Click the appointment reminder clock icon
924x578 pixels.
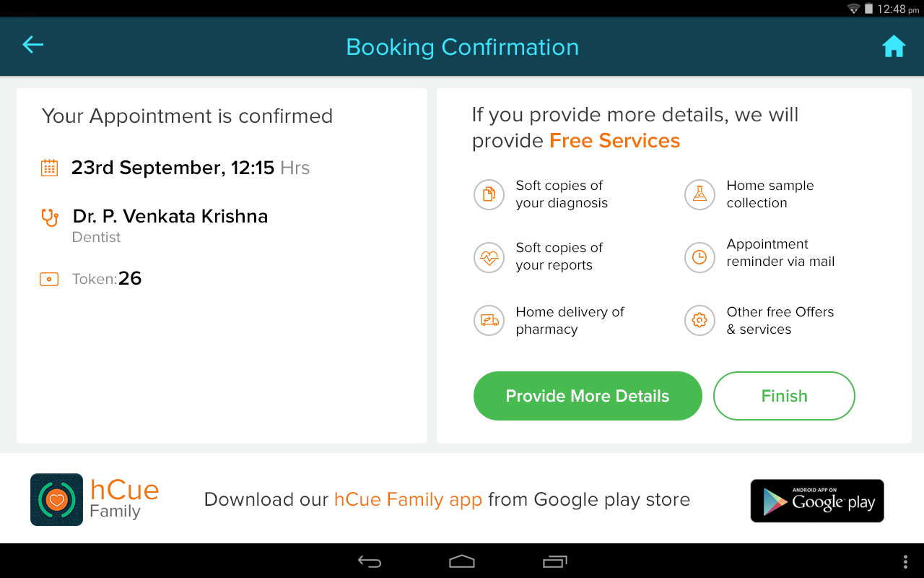(699, 256)
